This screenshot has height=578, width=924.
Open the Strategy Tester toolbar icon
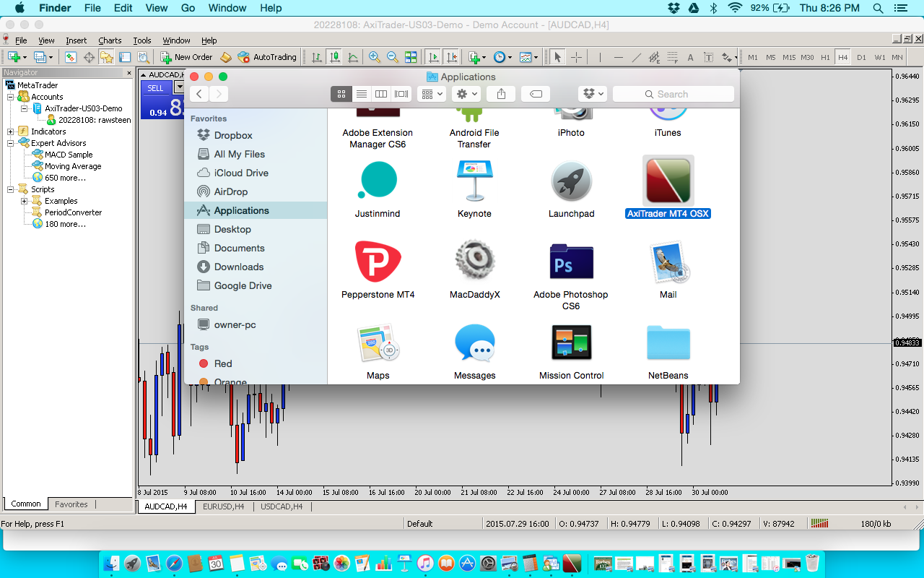tap(144, 57)
